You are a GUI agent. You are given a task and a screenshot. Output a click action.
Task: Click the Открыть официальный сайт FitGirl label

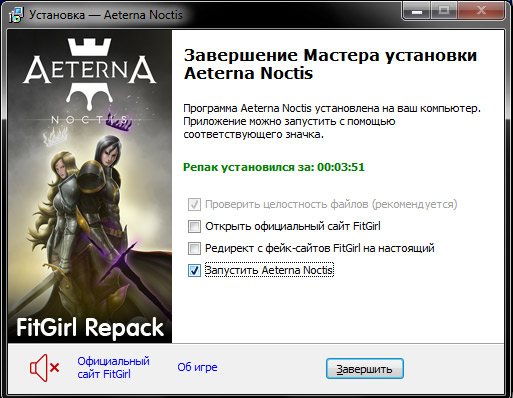pos(293,226)
